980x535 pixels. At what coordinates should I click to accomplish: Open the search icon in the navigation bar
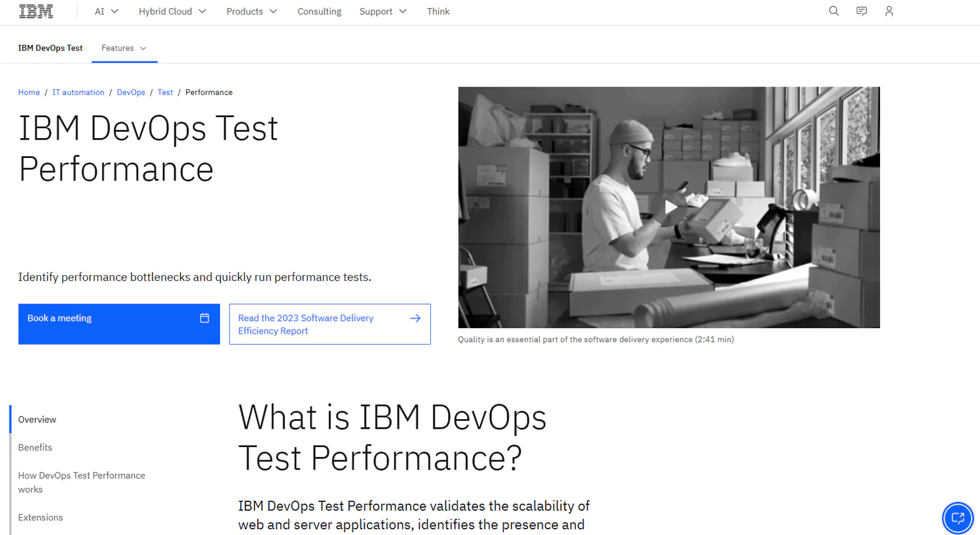click(833, 11)
